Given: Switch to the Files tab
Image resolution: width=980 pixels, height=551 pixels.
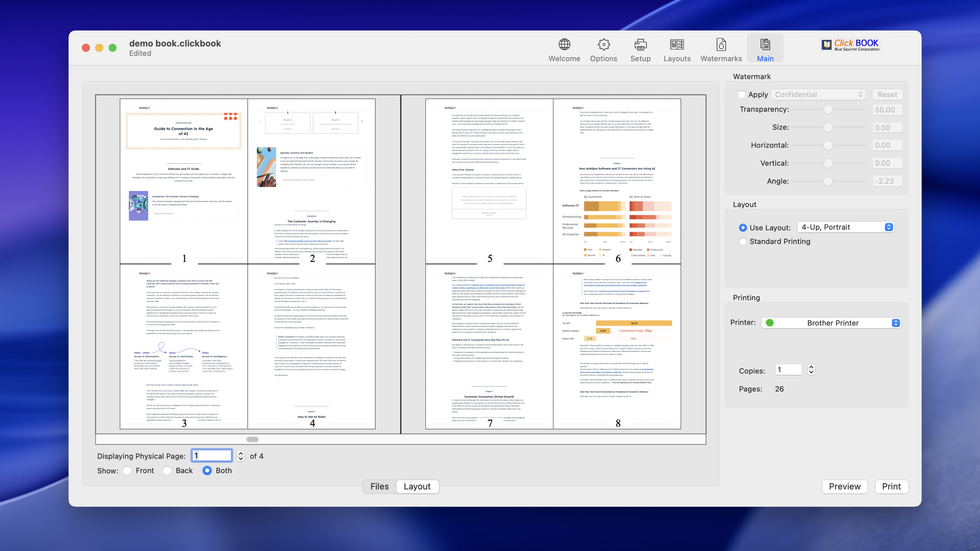Looking at the screenshot, I should (379, 486).
